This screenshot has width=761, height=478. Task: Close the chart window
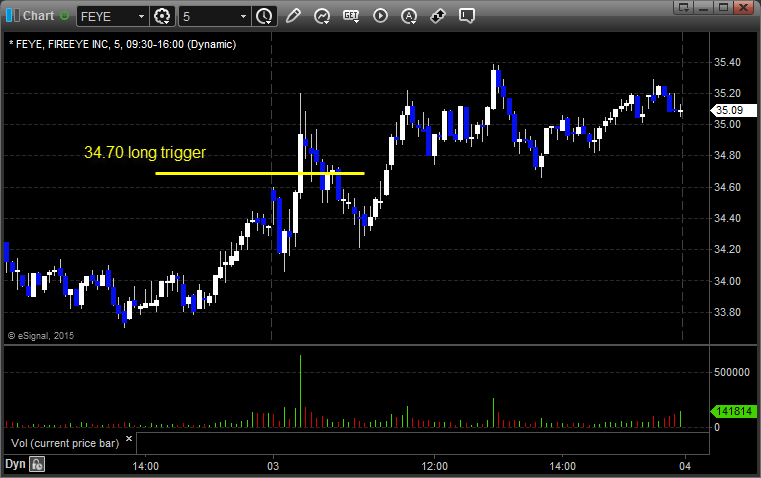point(744,7)
